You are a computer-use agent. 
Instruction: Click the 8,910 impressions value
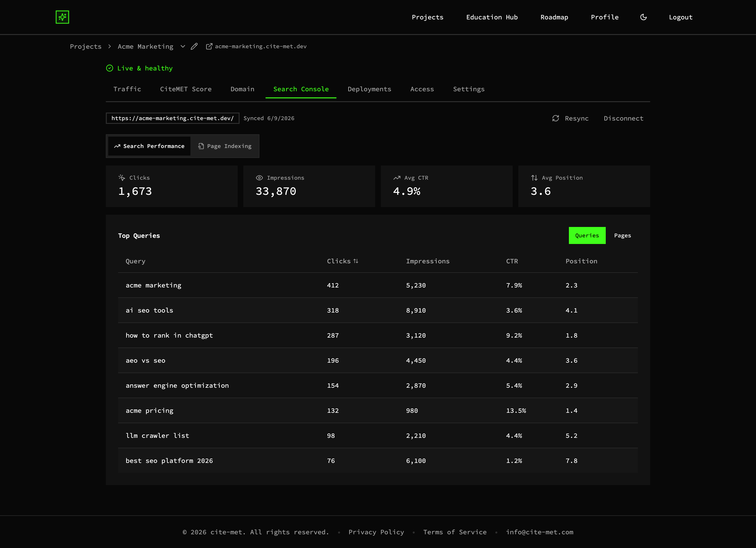pos(416,310)
